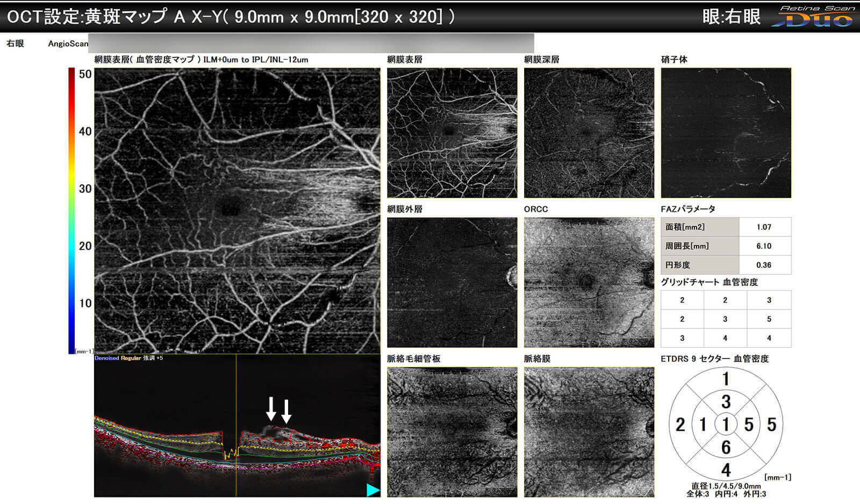Screen dimensions: 860x504
Task: Click the left white arrow annotation
Action: click(x=271, y=409)
